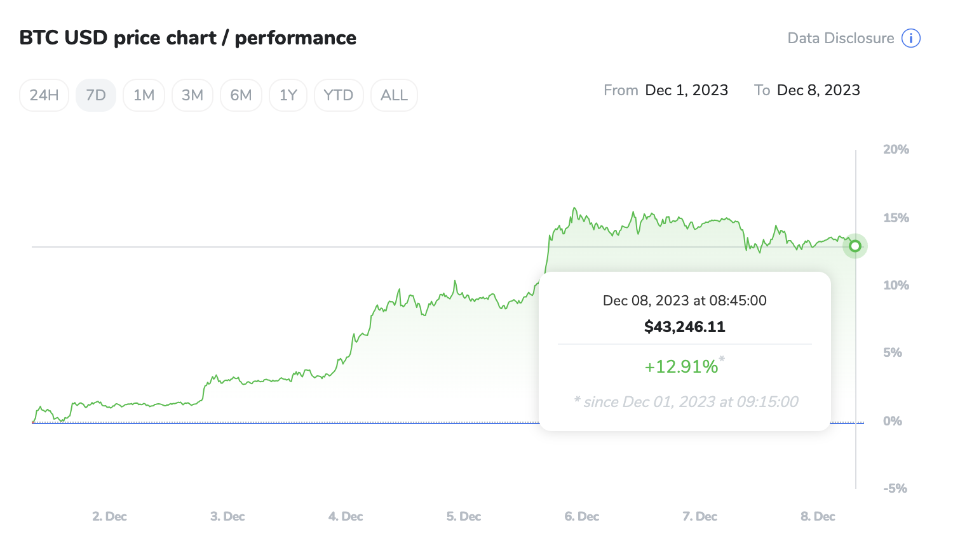Choose the 6M time range
The width and height of the screenshot is (953, 560).
(x=241, y=95)
